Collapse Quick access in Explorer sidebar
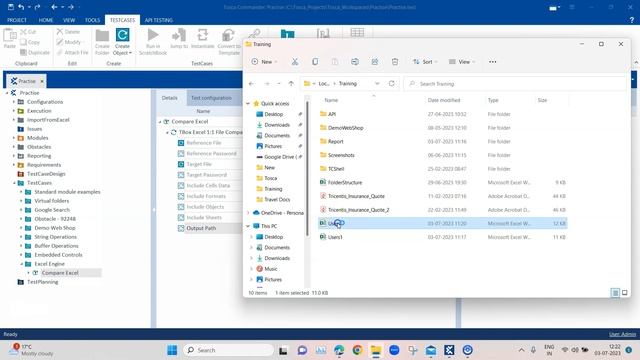Image resolution: width=640 pixels, height=360 pixels. tap(248, 104)
